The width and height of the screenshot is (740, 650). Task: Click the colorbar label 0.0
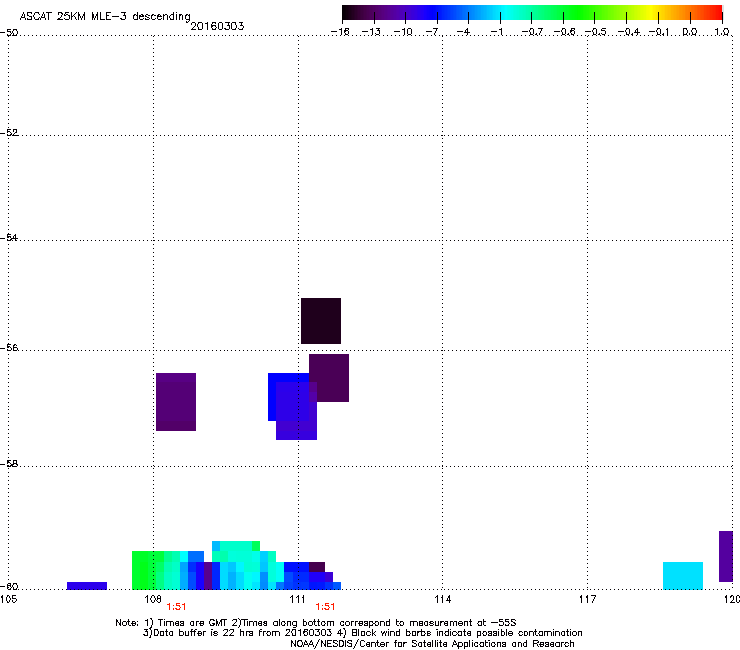point(690,32)
